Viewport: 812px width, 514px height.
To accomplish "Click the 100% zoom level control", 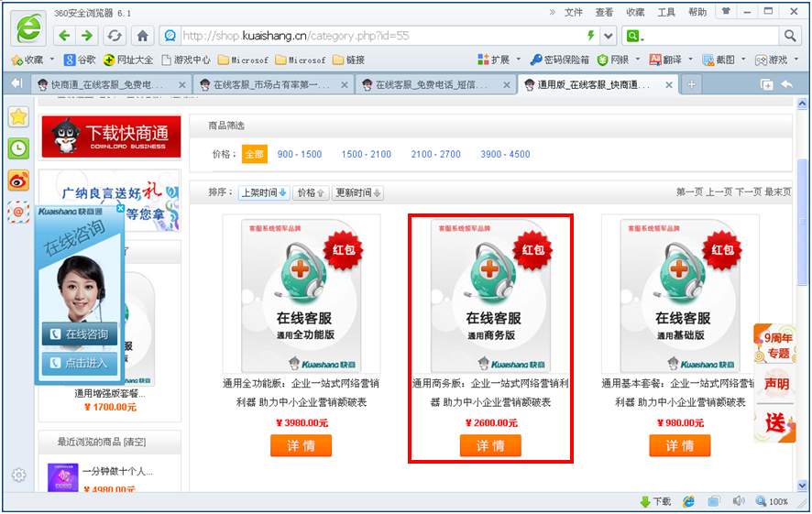I will pos(773,502).
